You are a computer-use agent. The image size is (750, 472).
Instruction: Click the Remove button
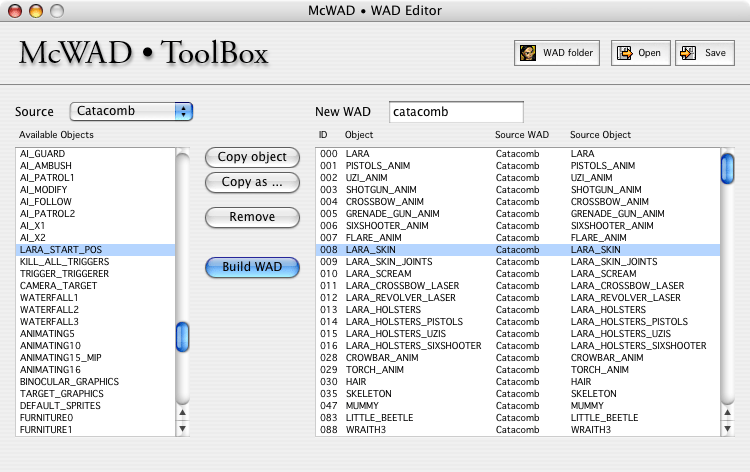pos(252,217)
